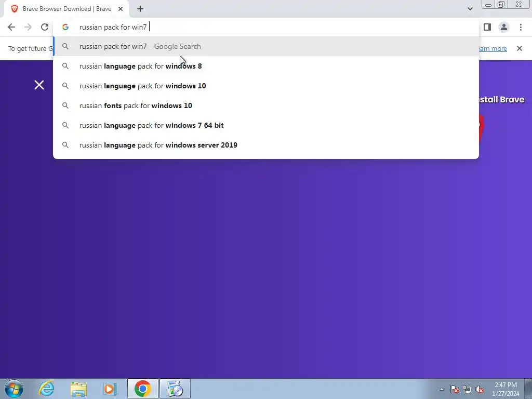Select 'russian language pack for windows server 2019'

click(266, 145)
